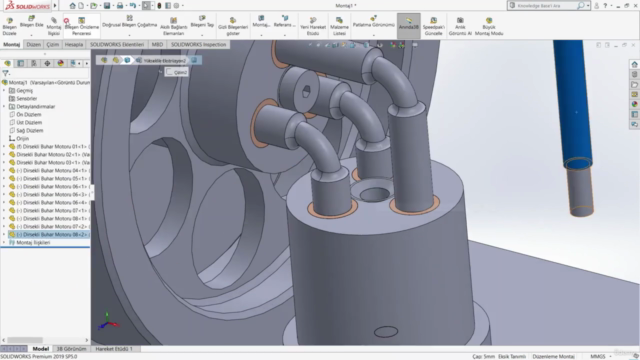Click the Rebuild traffic light icon
Viewport: 640px width, 360px height.
[159, 6]
